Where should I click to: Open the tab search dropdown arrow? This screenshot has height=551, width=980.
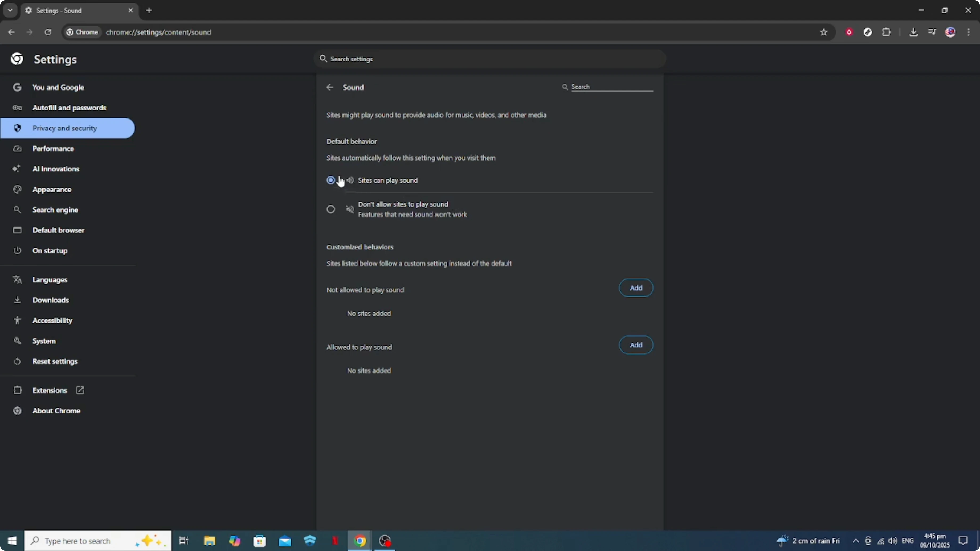click(10, 10)
